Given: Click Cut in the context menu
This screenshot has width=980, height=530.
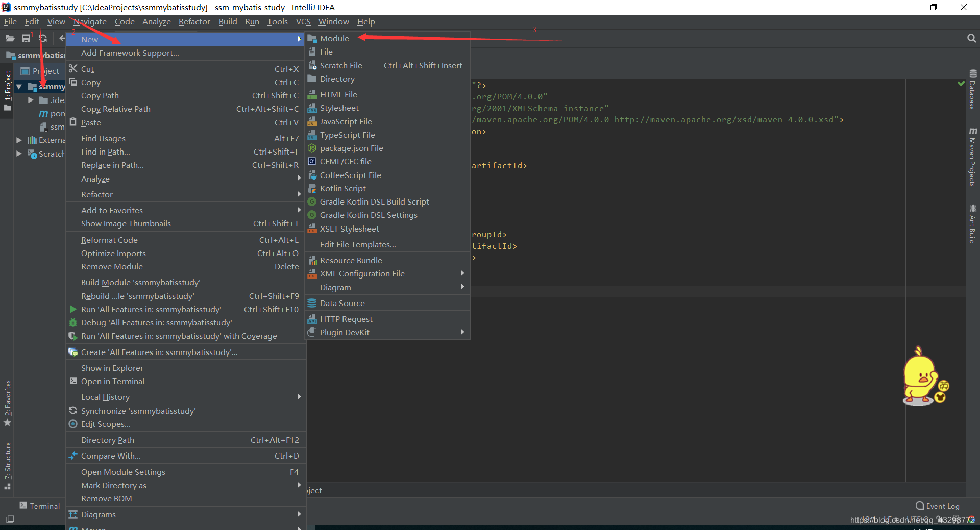Looking at the screenshot, I should pos(186,69).
